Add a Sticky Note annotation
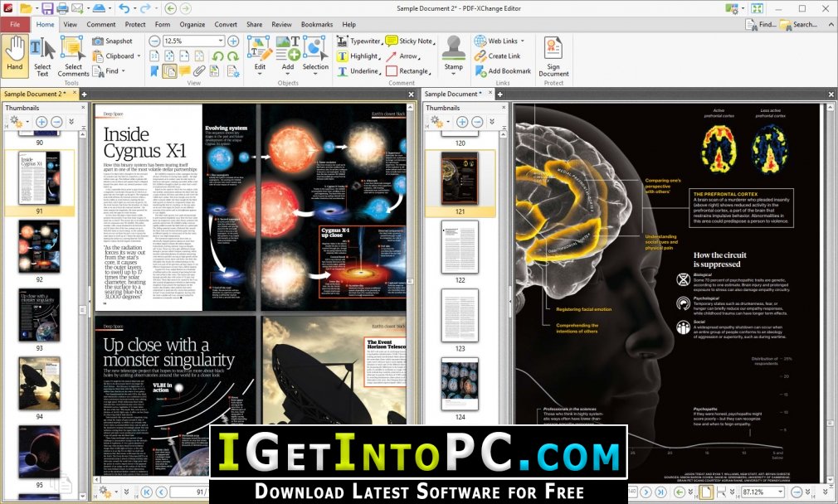Image resolution: width=838 pixels, height=504 pixels. click(x=417, y=40)
